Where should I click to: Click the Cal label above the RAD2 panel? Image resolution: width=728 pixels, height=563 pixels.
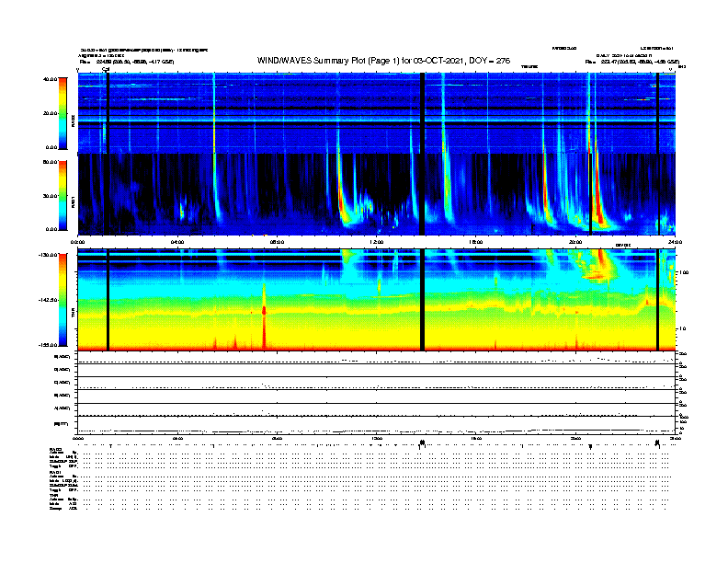tap(107, 69)
